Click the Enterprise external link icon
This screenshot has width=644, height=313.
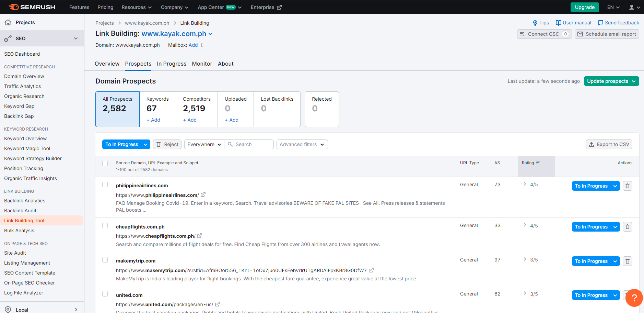[x=279, y=7]
